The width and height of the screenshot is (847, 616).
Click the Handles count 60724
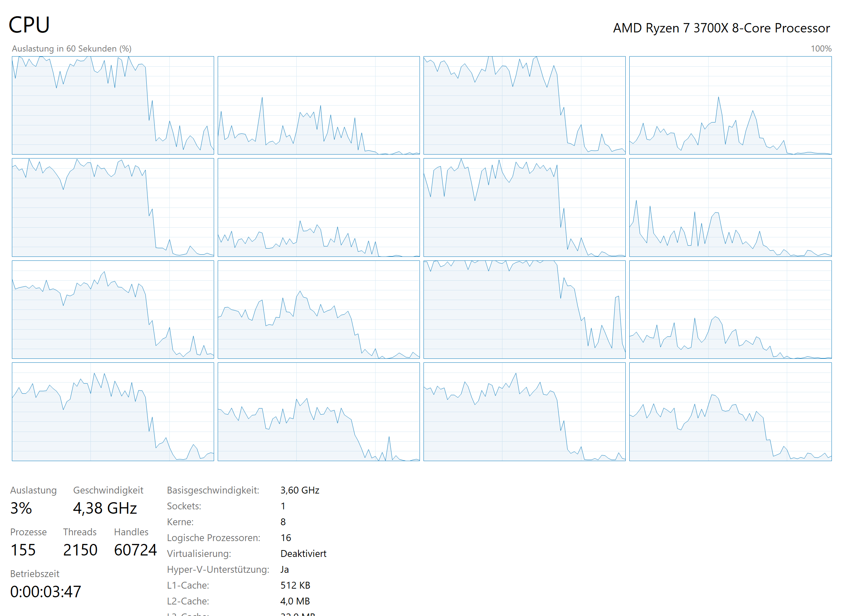[135, 550]
